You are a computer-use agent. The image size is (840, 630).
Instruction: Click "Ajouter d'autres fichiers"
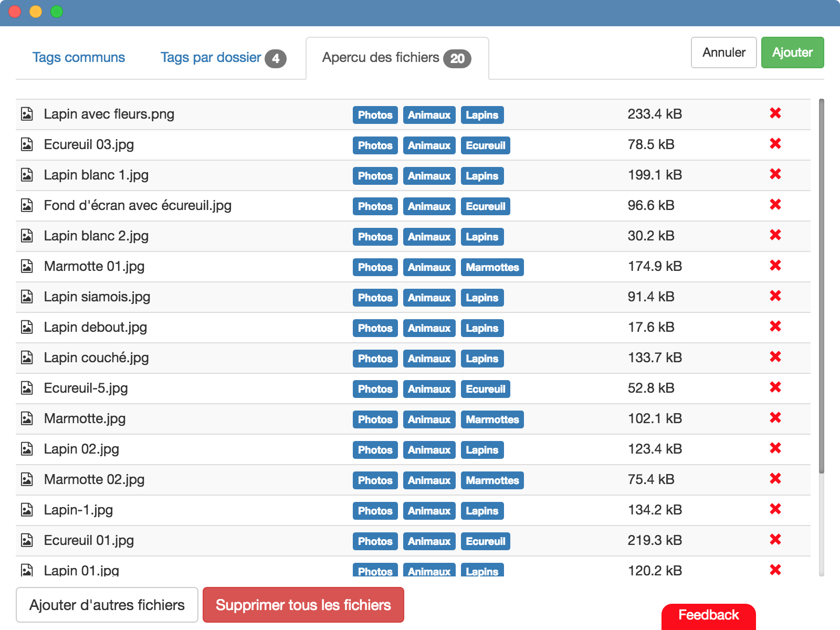coord(107,605)
